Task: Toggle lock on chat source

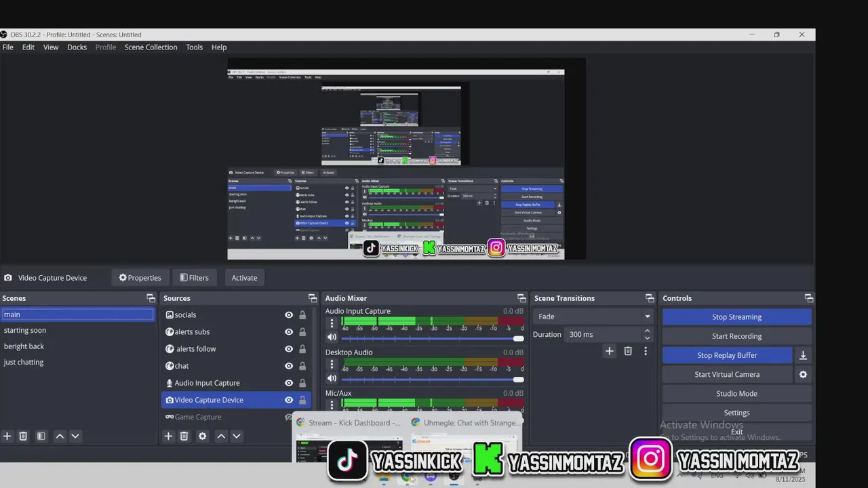Action: pos(302,366)
